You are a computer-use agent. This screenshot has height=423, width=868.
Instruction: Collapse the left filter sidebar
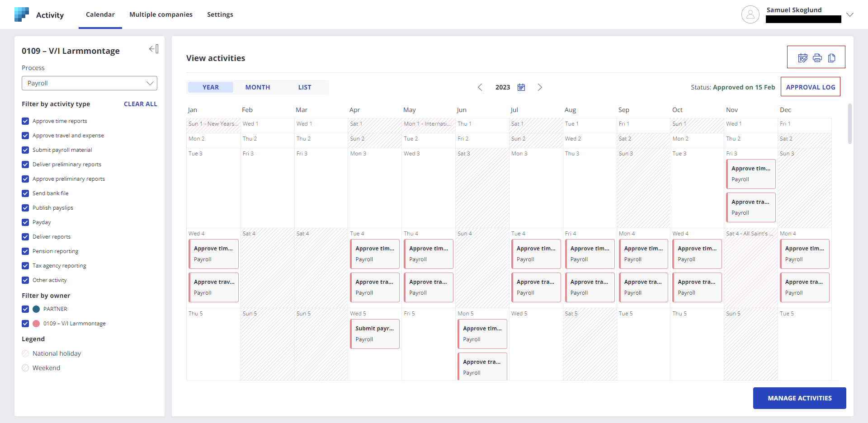tap(154, 49)
